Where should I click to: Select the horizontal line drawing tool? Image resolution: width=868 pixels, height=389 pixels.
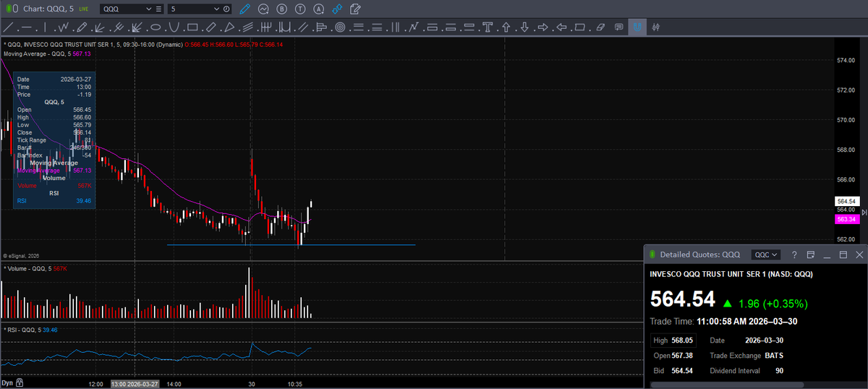(x=27, y=27)
